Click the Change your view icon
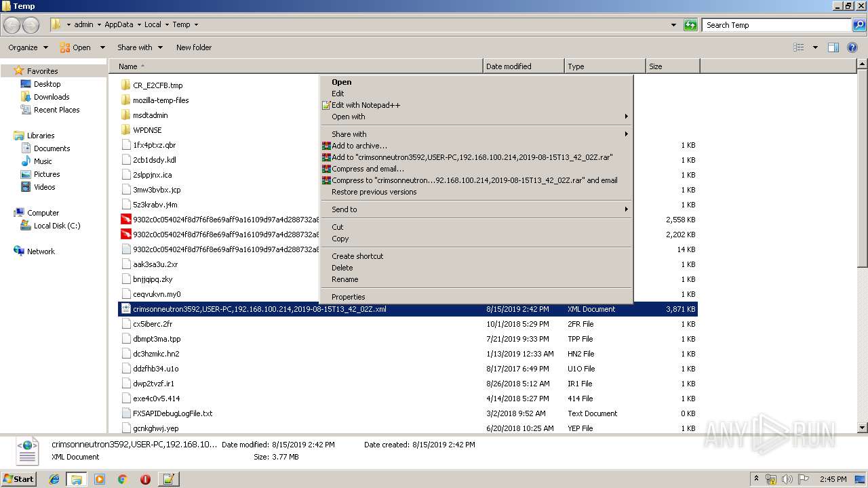Screen dimensions: 868x488 (x=799, y=47)
